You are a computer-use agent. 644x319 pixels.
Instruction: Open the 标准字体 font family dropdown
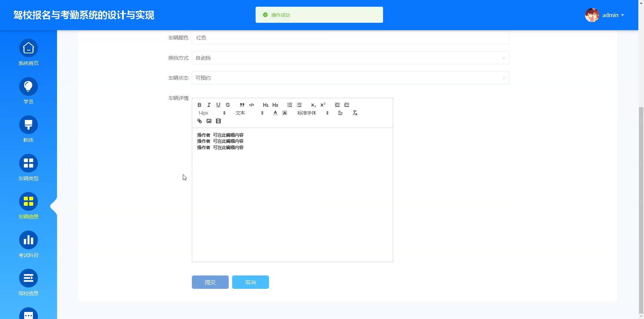point(313,113)
